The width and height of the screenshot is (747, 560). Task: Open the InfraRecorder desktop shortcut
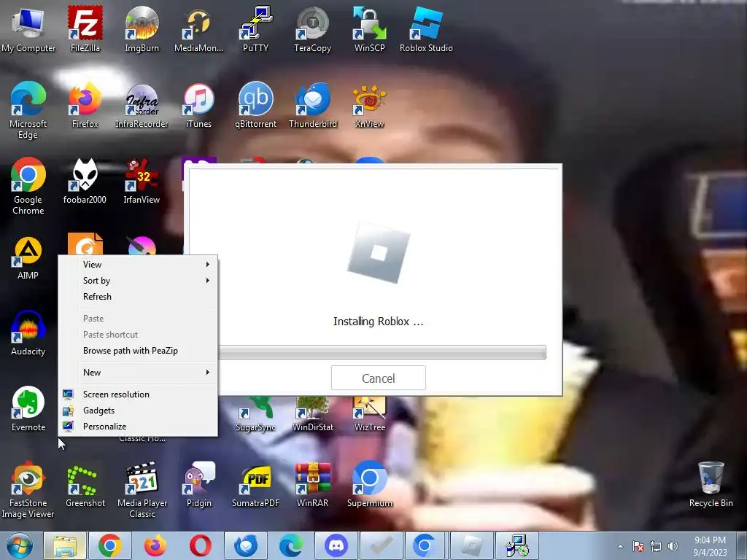142,105
